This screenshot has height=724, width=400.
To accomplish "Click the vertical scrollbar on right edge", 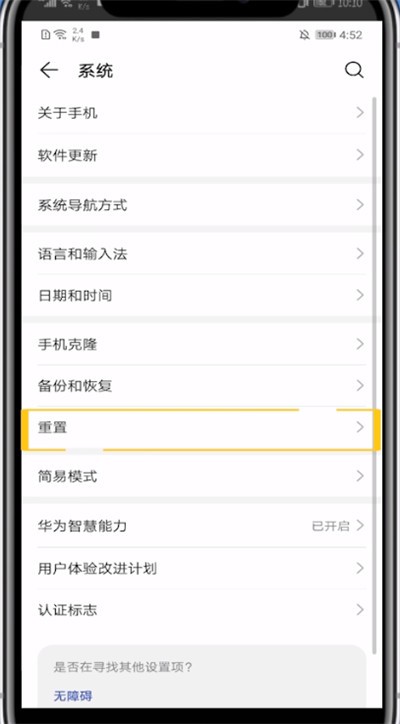I will [374, 375].
